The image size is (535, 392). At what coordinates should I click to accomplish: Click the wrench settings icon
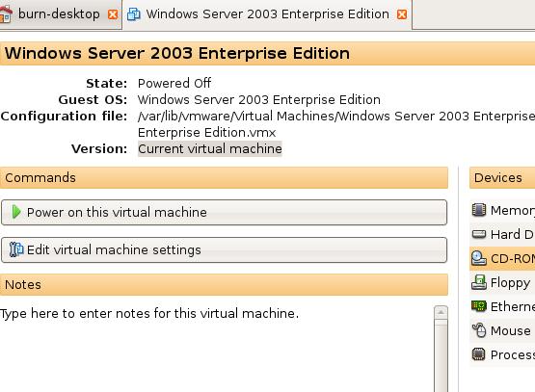pos(16,249)
